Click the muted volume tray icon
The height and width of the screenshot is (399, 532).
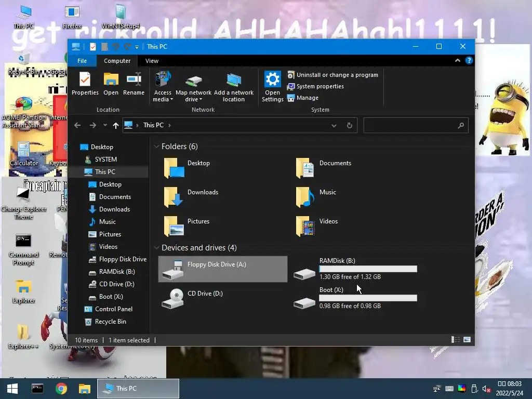486,389
